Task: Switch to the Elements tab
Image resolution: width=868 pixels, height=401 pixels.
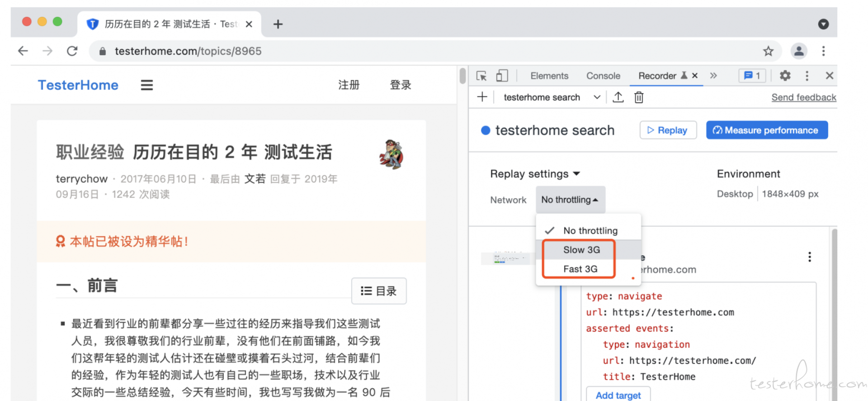Action: [549, 76]
